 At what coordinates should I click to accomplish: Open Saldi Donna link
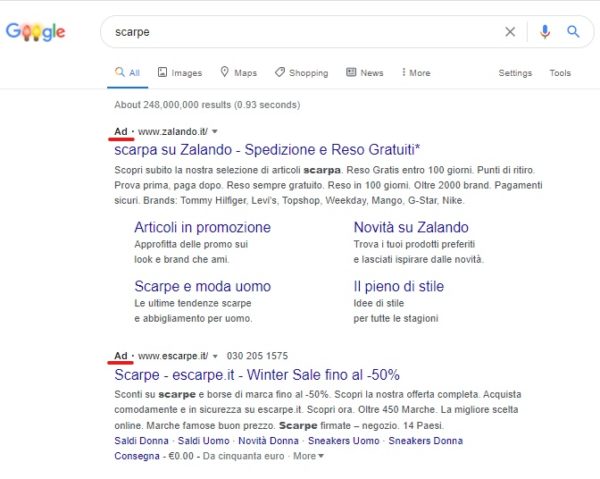point(141,441)
